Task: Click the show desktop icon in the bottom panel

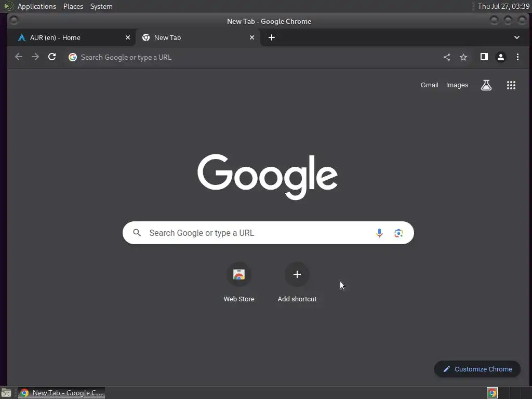Action: point(6,393)
